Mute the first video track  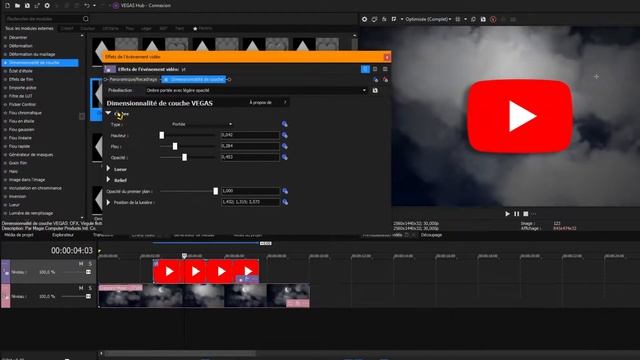(81, 264)
